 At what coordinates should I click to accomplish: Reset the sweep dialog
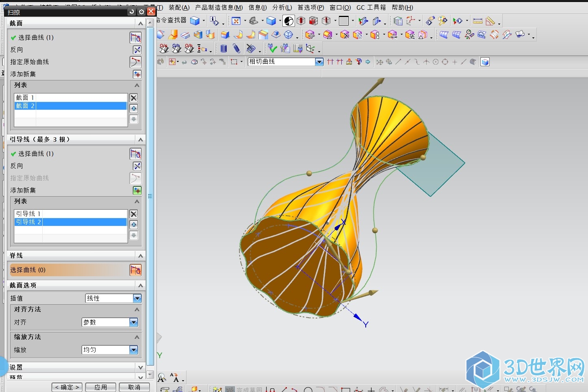click(132, 12)
